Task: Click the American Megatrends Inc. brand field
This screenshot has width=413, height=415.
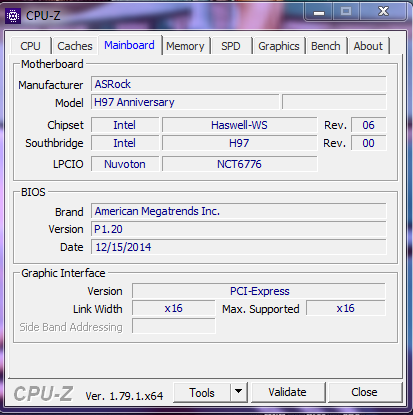Action: pos(239,211)
